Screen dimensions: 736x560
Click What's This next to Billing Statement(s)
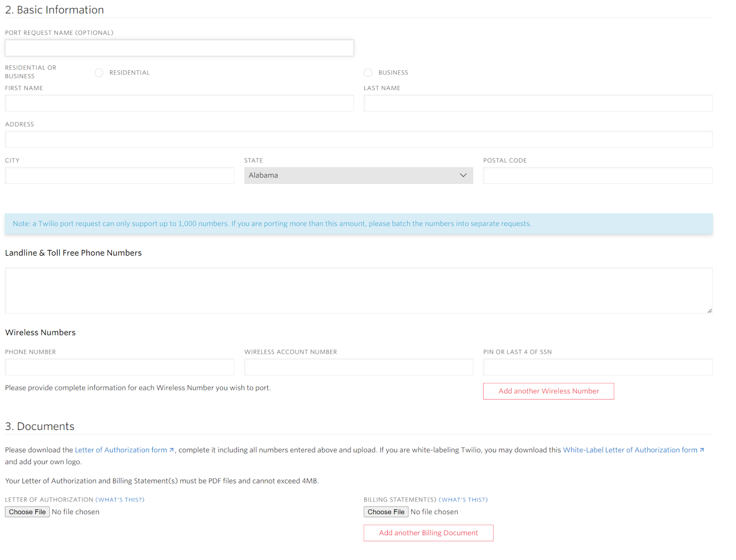tap(463, 500)
